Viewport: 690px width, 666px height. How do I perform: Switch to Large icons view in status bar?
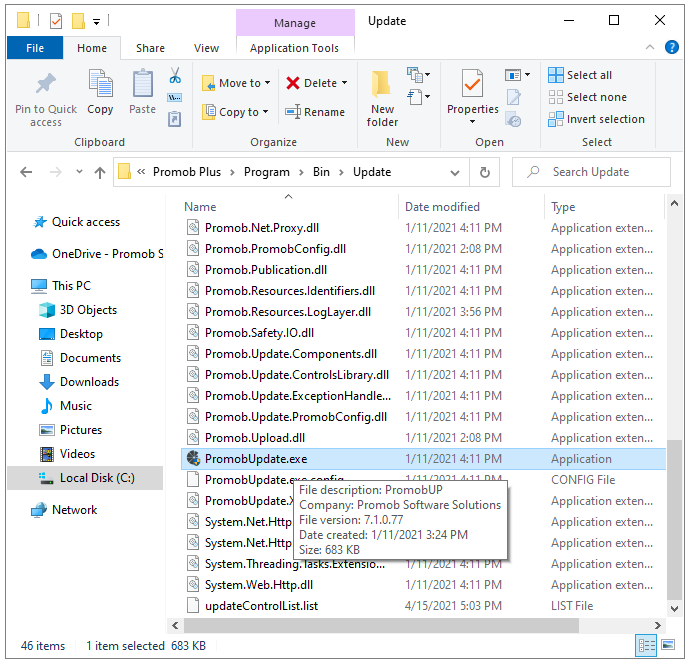(668, 645)
